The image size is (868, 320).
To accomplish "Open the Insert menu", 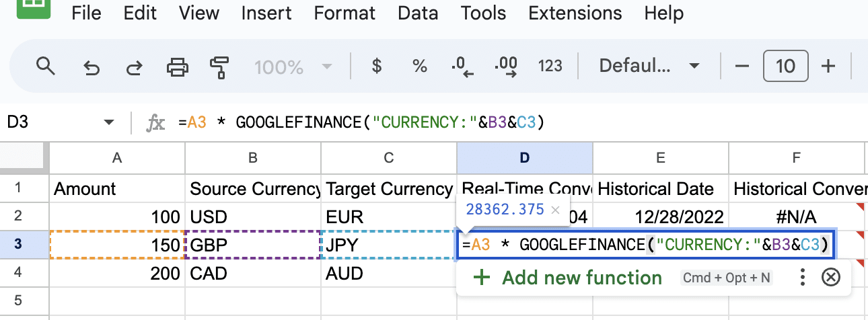I will tap(266, 13).
